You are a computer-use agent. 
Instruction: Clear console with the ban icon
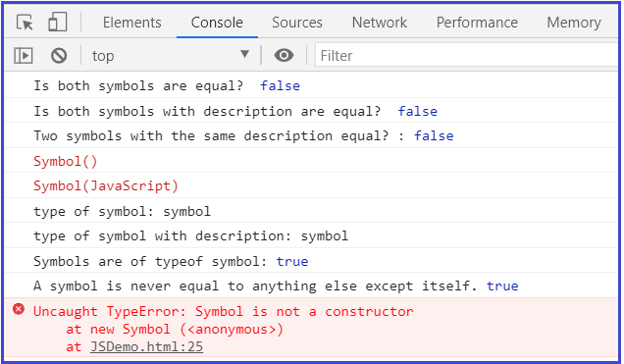[x=59, y=55]
